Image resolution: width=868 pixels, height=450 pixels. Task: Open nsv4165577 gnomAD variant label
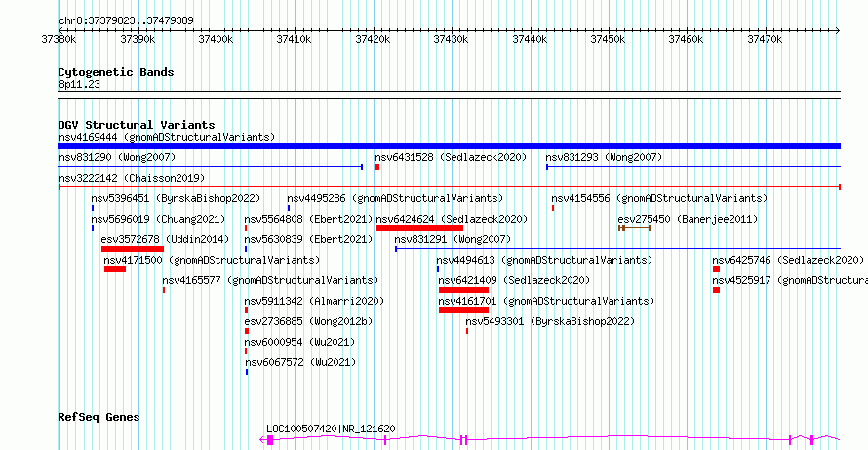tap(270, 280)
